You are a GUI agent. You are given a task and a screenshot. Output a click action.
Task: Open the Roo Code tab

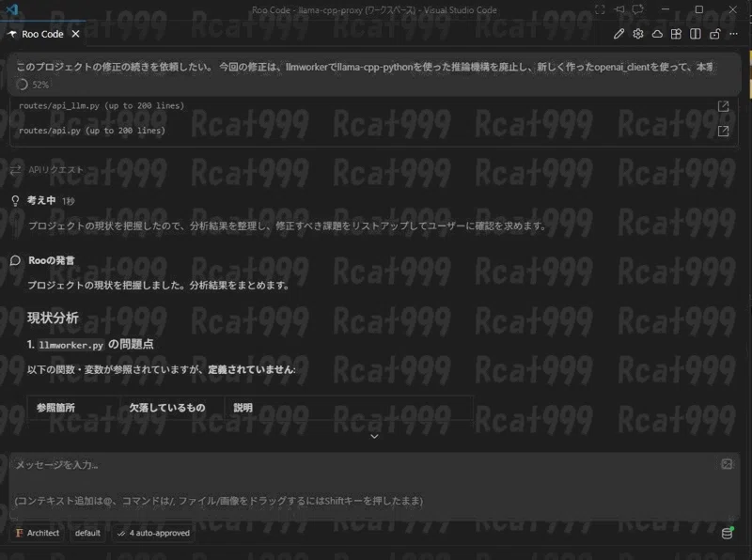(x=42, y=34)
